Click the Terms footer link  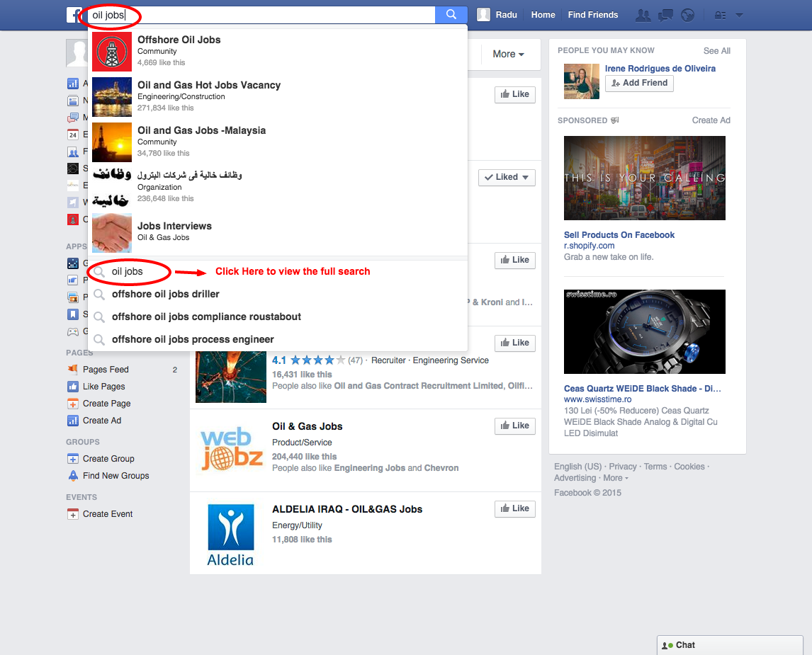click(655, 467)
